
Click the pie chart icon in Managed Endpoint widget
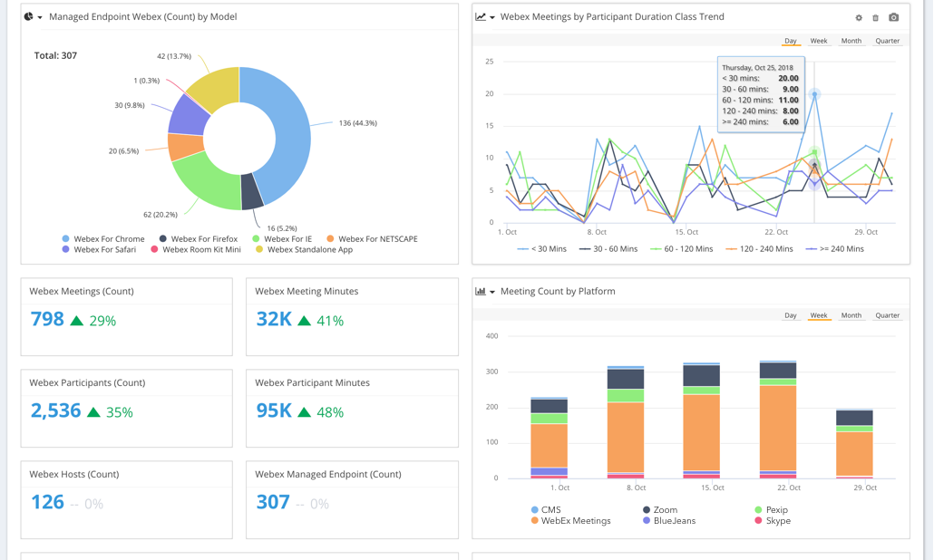coord(28,16)
